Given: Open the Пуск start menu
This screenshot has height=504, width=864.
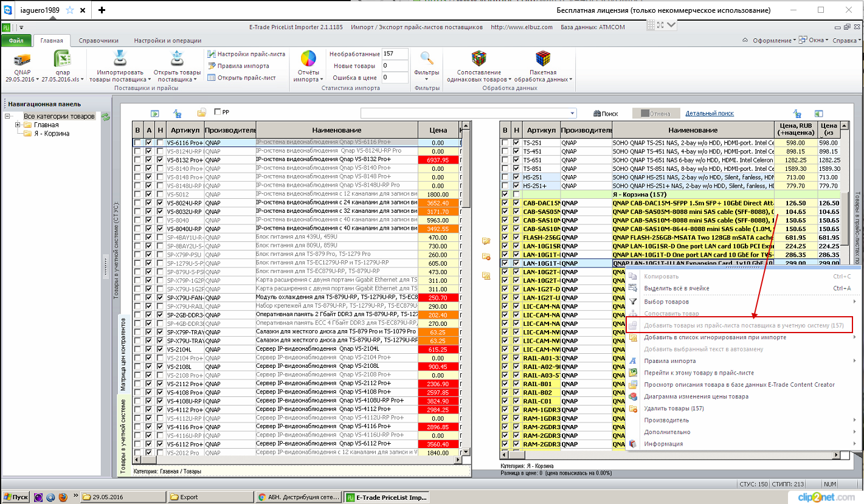Looking at the screenshot, I should click(15, 497).
